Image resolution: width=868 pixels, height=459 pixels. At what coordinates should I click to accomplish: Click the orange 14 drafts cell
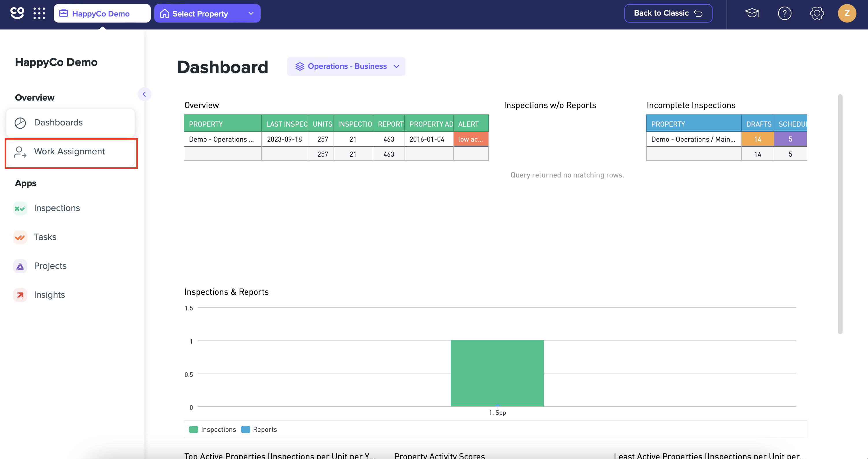tap(758, 139)
